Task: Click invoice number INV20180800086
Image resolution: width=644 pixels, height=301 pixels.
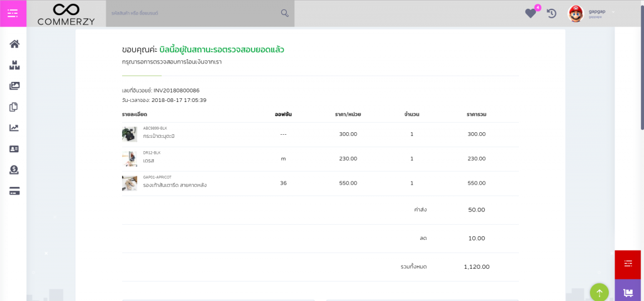Action: [177, 91]
